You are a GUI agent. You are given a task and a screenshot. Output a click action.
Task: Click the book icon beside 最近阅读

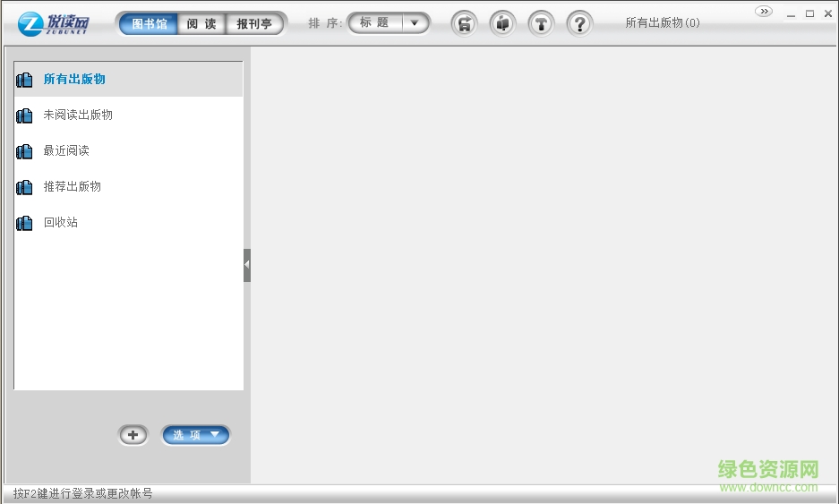(24, 151)
